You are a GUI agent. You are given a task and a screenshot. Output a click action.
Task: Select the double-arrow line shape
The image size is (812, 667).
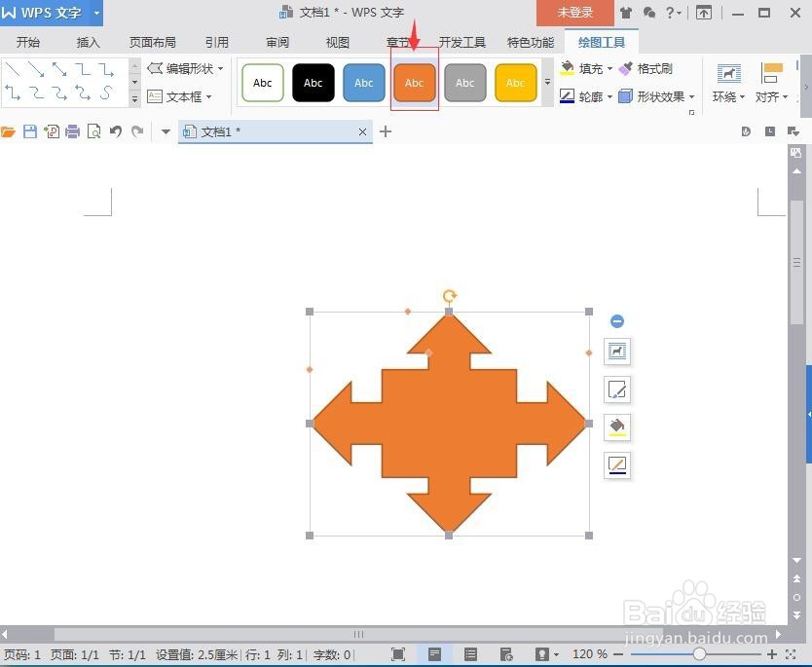point(59,68)
